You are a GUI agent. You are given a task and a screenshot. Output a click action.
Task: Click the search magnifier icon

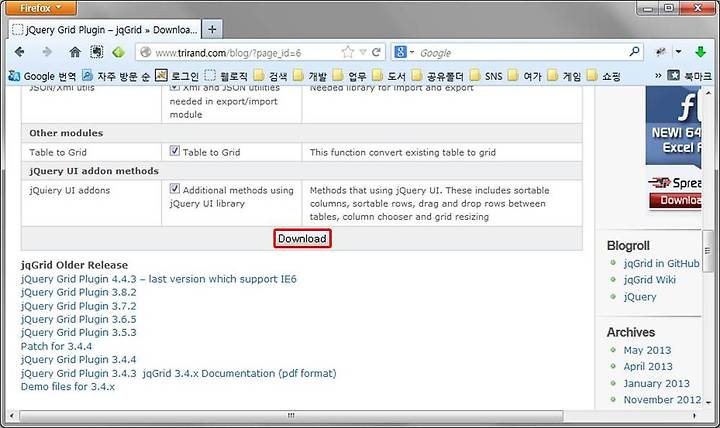coord(634,51)
